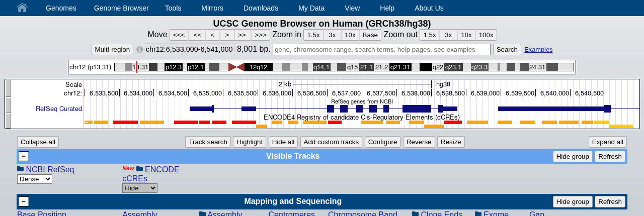644x216 pixels.
Task: Collapse Mapping and Sequencing group with minus
Action: (24, 201)
